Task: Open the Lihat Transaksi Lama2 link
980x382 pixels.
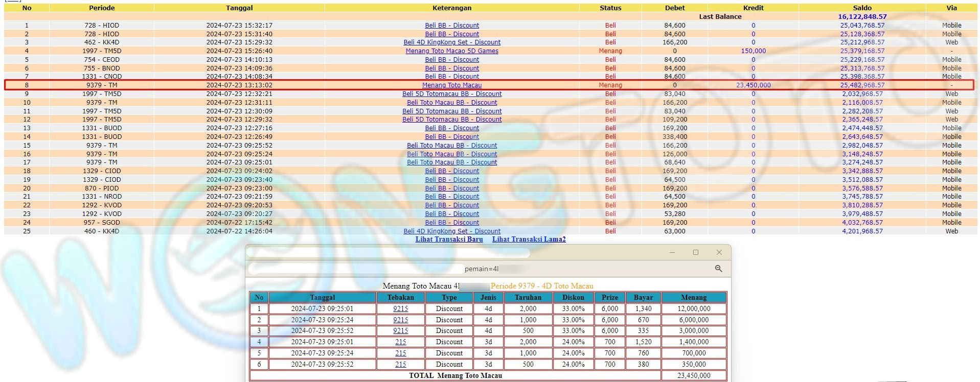Action: pos(529,239)
